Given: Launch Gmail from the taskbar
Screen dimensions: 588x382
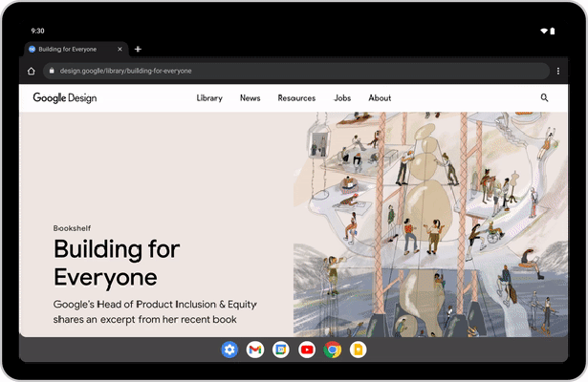Looking at the screenshot, I should [x=255, y=350].
